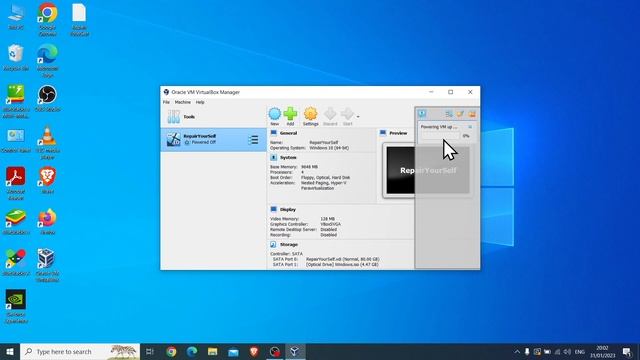This screenshot has width=640, height=360.
Task: Open This PC desktop icon
Action: [16, 16]
